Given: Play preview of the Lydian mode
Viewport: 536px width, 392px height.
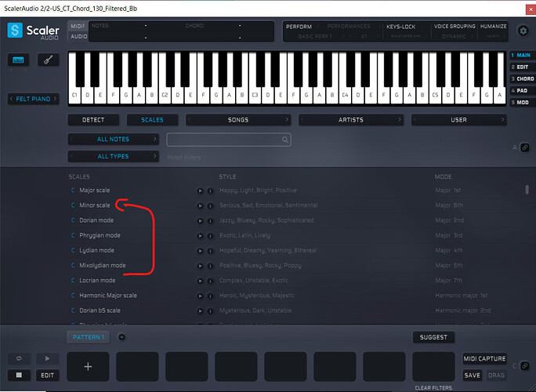Looking at the screenshot, I should pos(200,251).
